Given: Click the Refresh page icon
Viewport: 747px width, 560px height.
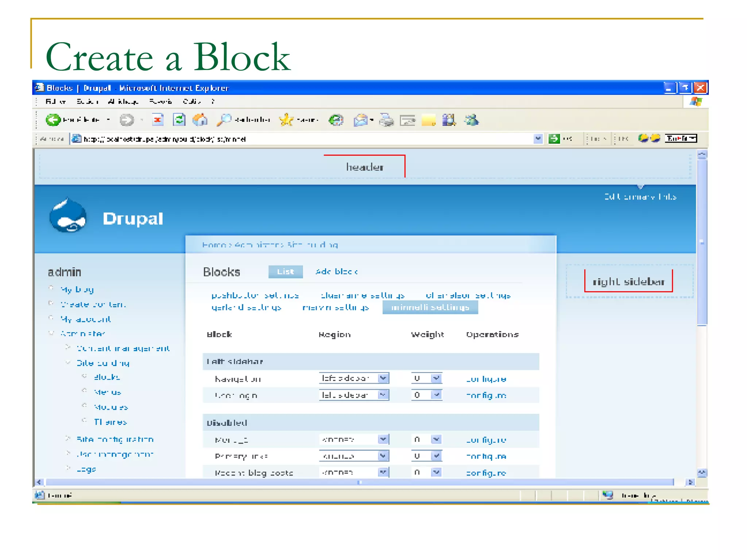Looking at the screenshot, I should tap(179, 120).
